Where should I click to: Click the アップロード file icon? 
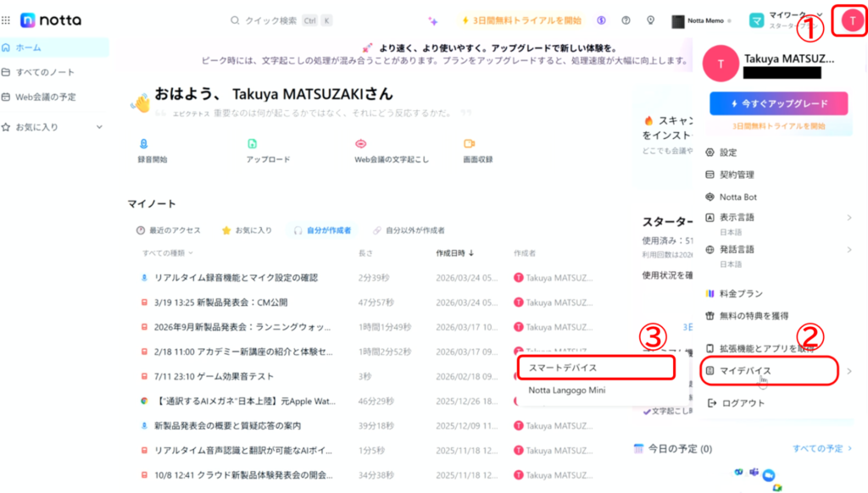tap(252, 144)
